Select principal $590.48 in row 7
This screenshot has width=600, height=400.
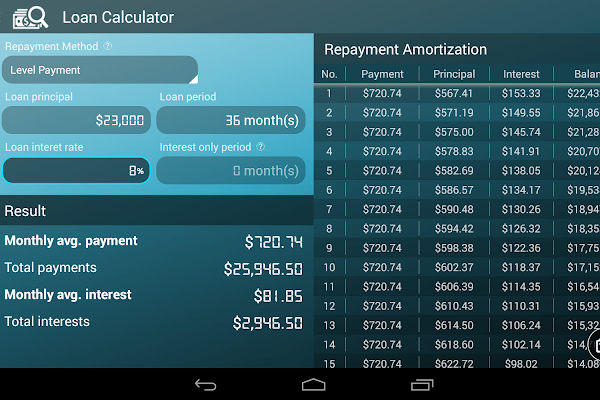coord(454,209)
